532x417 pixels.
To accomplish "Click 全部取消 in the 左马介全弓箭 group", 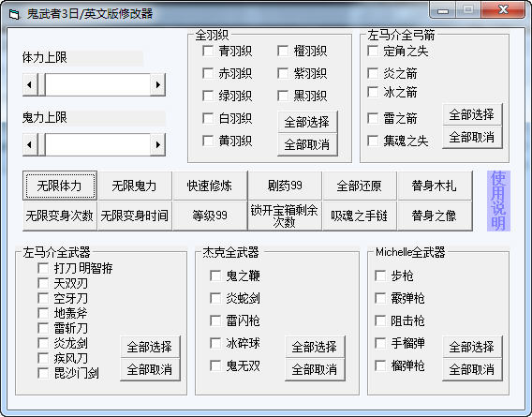I will pyautogui.click(x=472, y=137).
